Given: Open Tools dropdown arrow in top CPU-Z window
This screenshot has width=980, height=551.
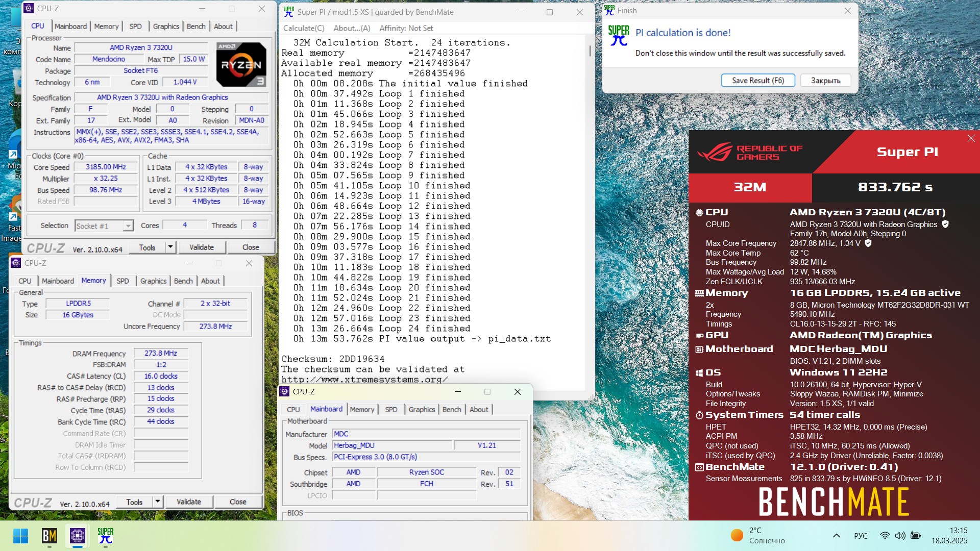Looking at the screenshot, I should pos(170,247).
